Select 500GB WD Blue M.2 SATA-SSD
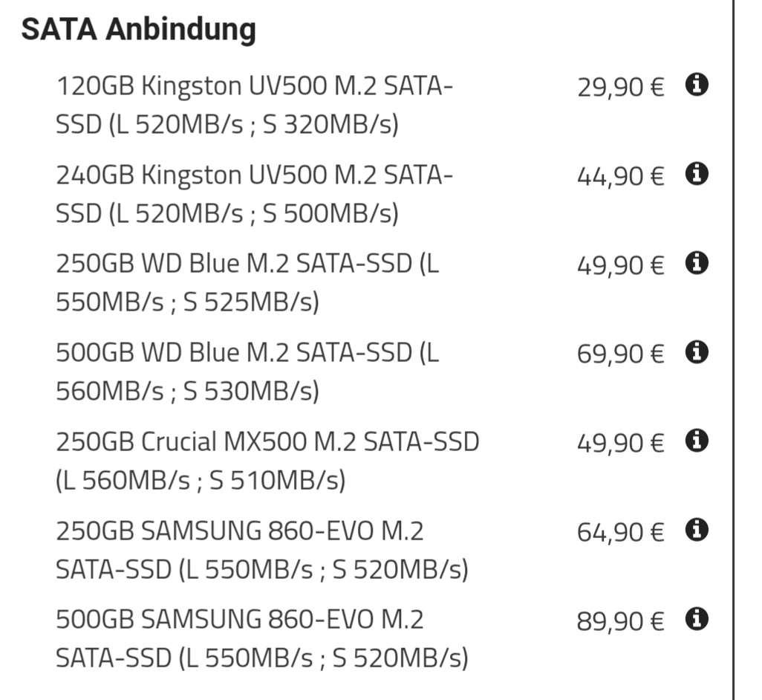Viewport: 762px width, 700px height. (x=247, y=372)
